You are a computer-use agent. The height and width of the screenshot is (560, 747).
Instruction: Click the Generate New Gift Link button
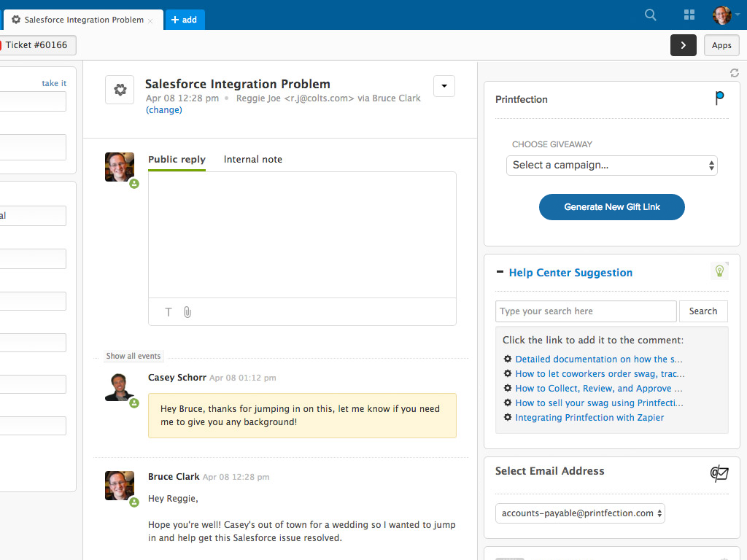[x=612, y=207]
